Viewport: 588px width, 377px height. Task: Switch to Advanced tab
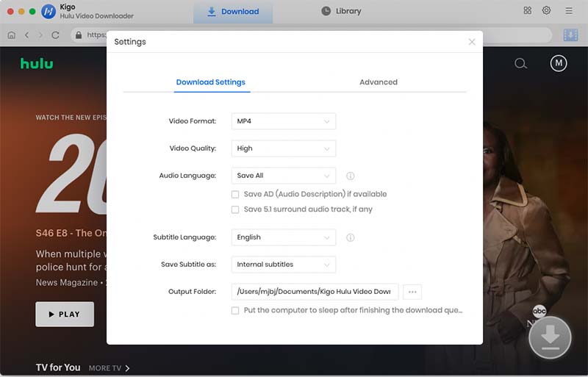pyautogui.click(x=379, y=82)
